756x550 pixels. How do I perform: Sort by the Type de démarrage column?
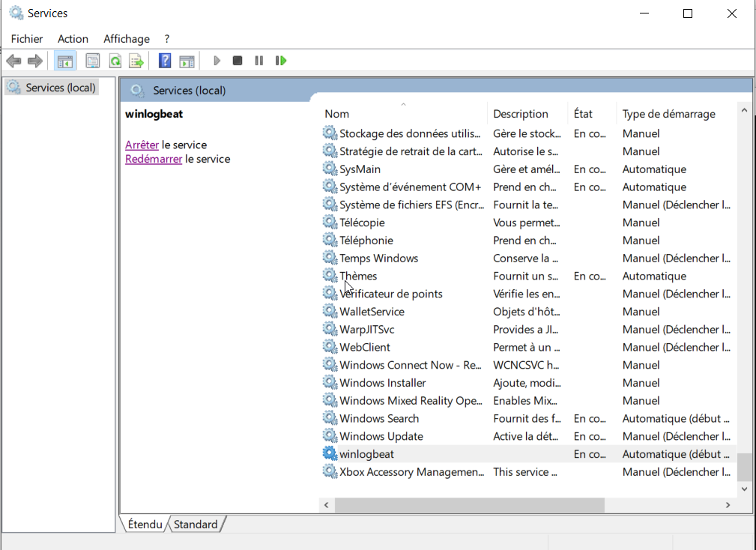point(668,114)
